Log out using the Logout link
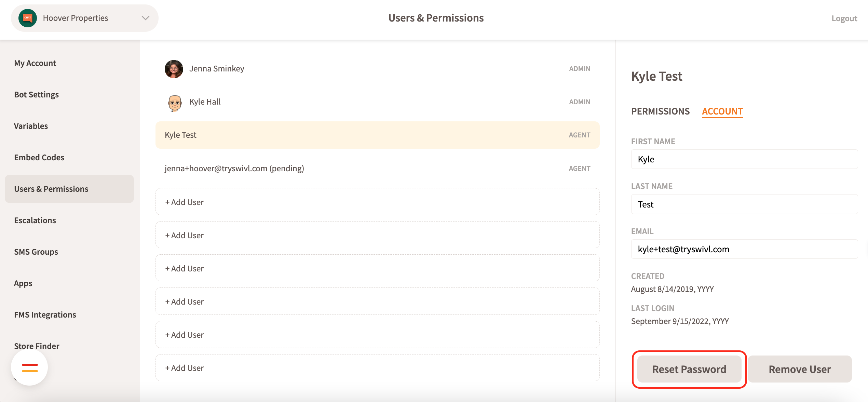 click(x=844, y=18)
